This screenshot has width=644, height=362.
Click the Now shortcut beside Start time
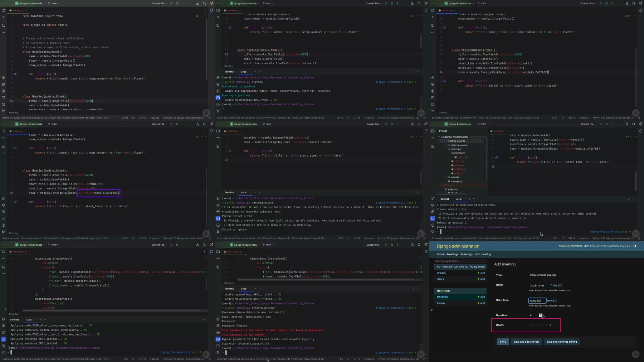point(550,300)
